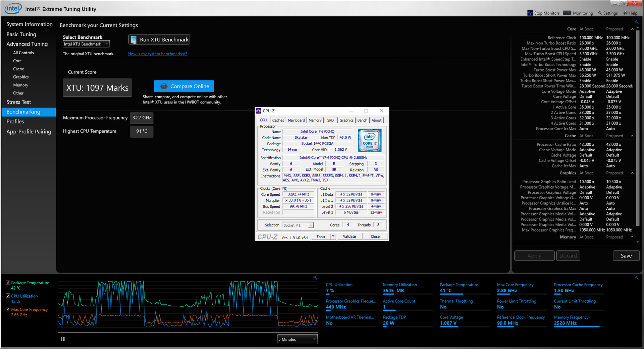Open the Profiles page

pyautogui.click(x=15, y=121)
